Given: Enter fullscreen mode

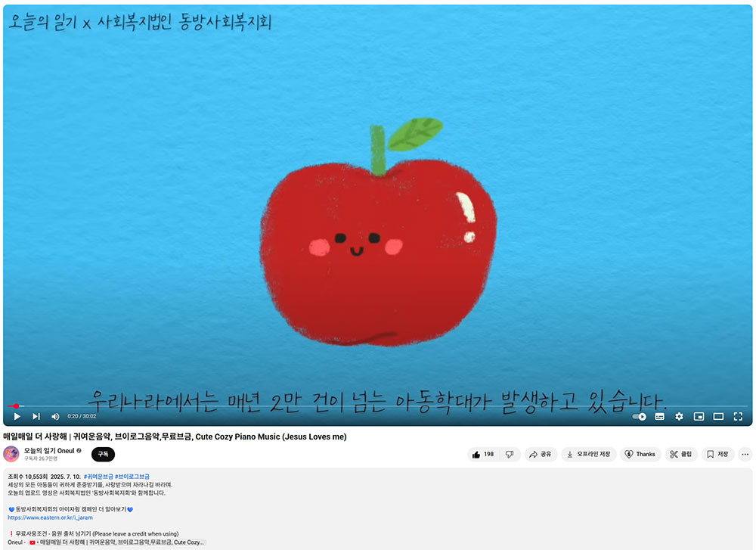Looking at the screenshot, I should (x=738, y=416).
